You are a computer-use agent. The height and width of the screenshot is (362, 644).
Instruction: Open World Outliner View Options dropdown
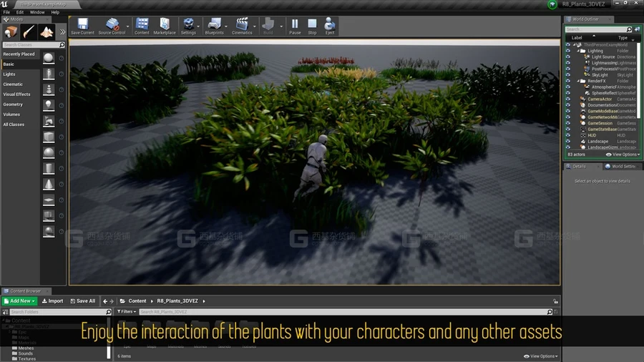(x=623, y=155)
